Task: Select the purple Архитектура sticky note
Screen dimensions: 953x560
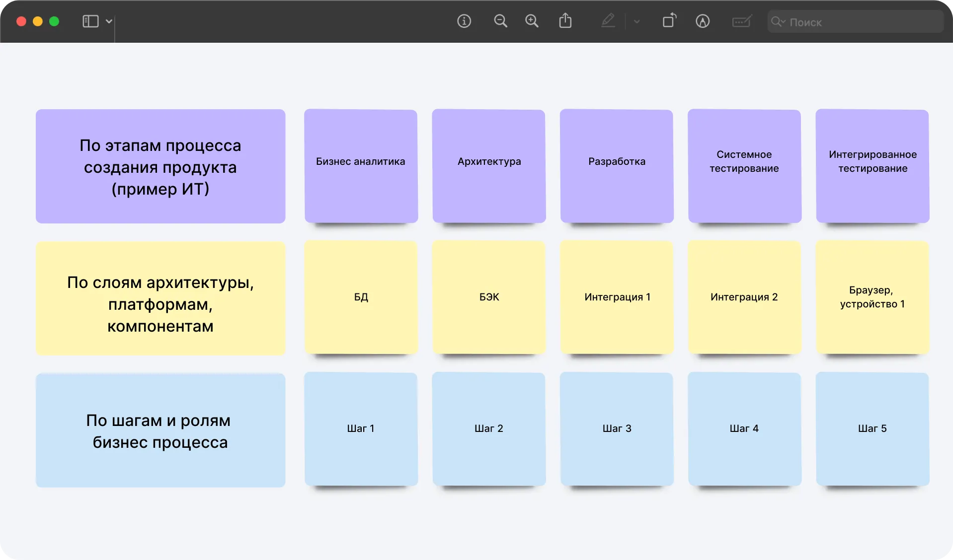Action: coord(489,166)
